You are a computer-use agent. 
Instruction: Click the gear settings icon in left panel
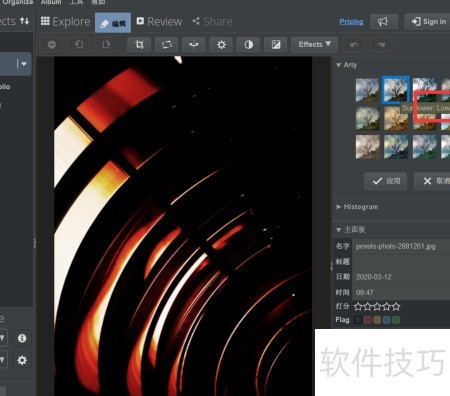point(22,360)
